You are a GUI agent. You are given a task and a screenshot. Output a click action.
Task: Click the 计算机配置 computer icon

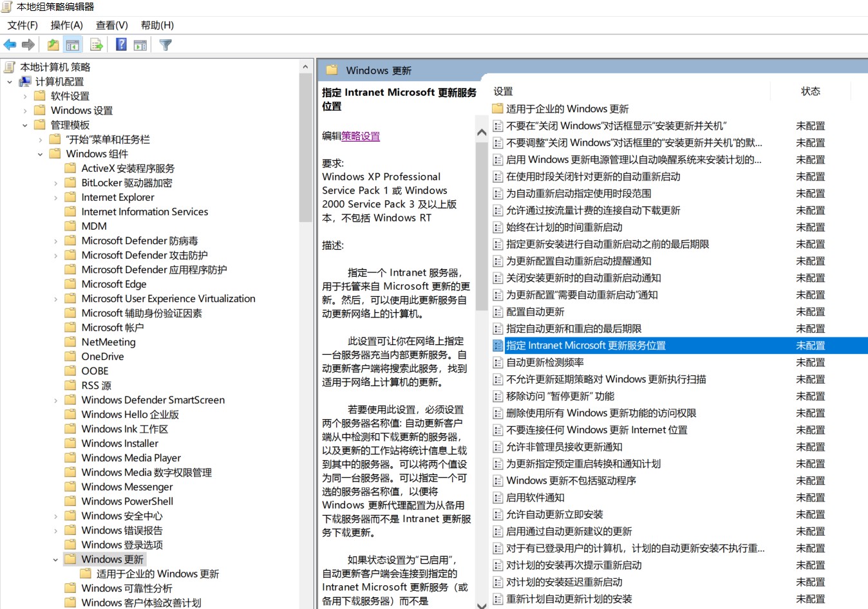click(x=25, y=81)
